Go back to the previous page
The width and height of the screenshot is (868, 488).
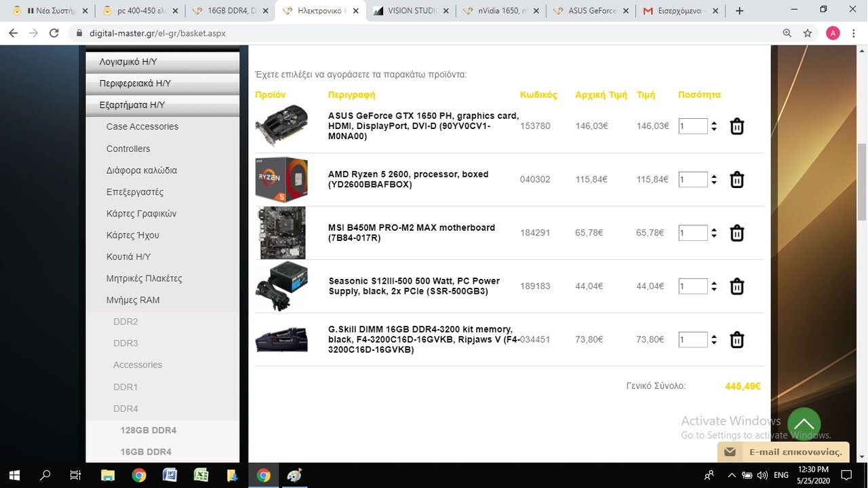pos(13,33)
